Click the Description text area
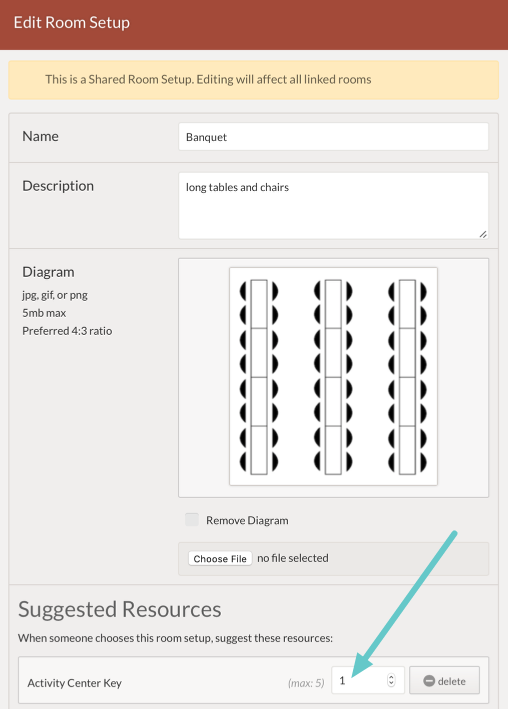Viewport: 508px width, 709px height. (x=333, y=206)
